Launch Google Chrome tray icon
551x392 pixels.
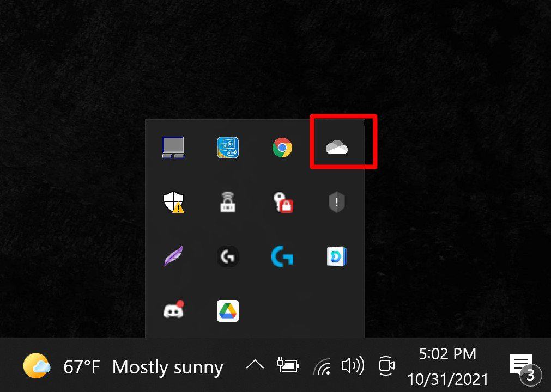click(282, 148)
